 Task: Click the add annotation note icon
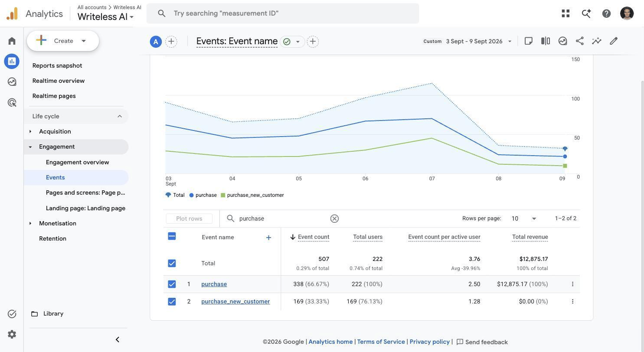tap(528, 41)
